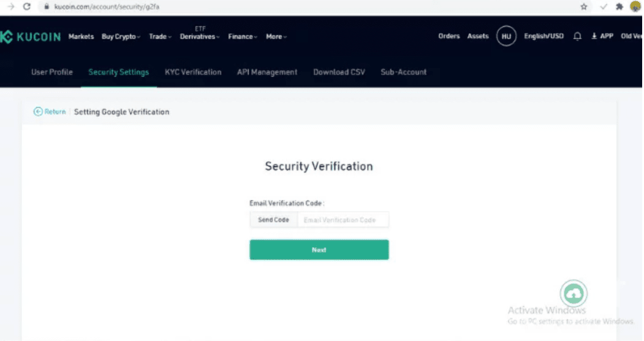Click the KuCoin logo
This screenshot has width=644, height=341.
click(31, 37)
